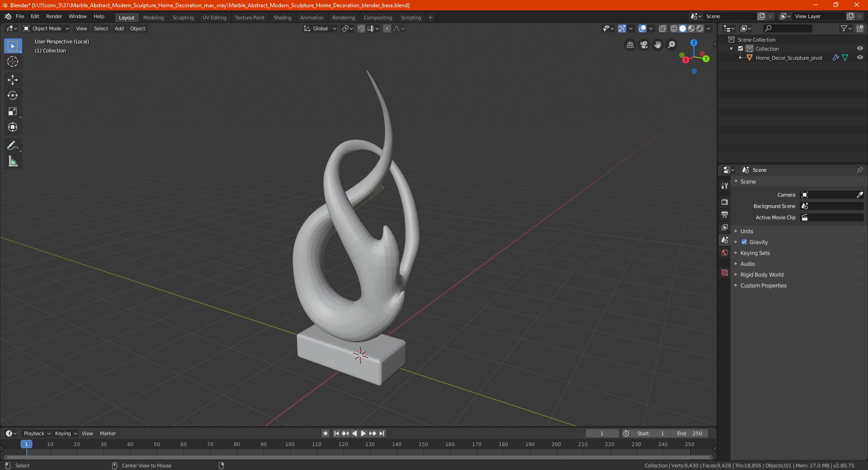
Task: Open the View Layer properties tab
Action: pyautogui.click(x=725, y=227)
